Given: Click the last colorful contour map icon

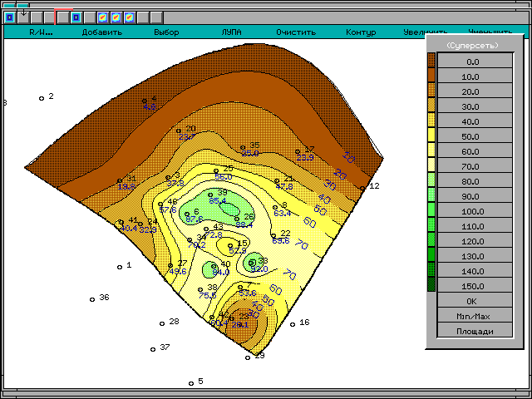Looking at the screenshot, I should [129, 17].
